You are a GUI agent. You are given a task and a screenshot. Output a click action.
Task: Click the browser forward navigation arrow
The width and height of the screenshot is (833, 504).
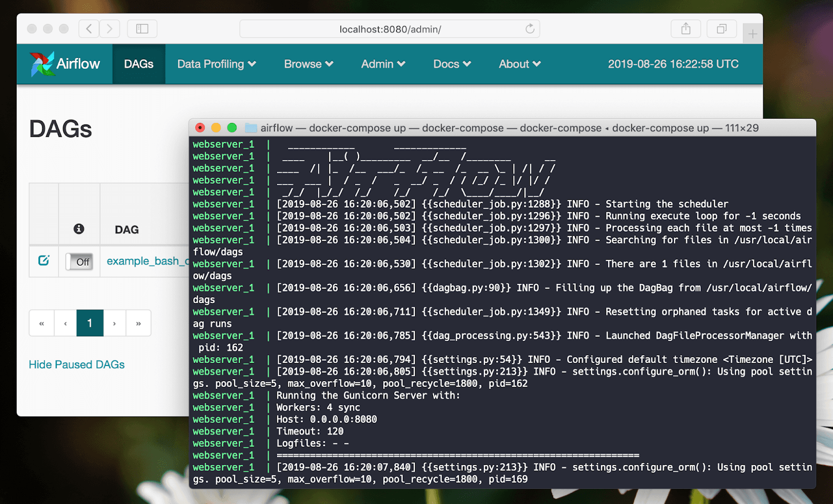(110, 29)
